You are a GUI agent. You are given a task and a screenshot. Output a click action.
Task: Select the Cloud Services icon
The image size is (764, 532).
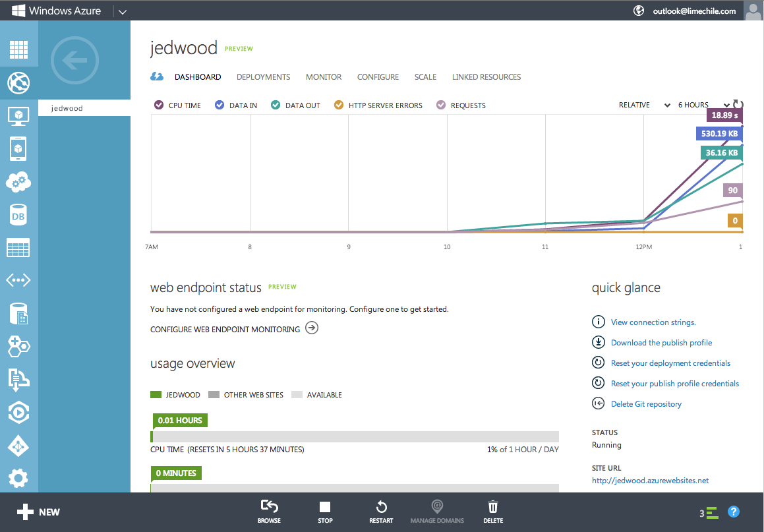18,182
